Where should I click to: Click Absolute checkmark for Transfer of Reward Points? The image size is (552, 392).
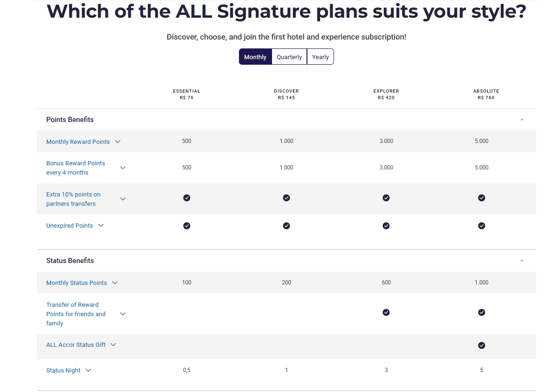coord(482,312)
